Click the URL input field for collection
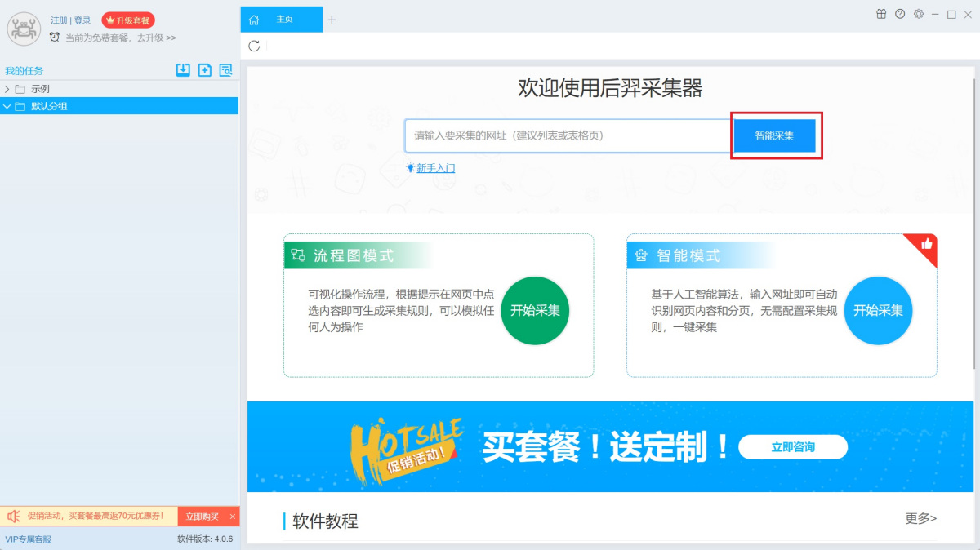 [568, 135]
